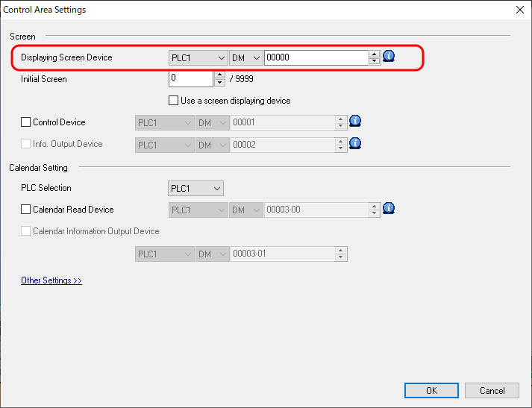Click info icon beside Displaying Screen Device
This screenshot has height=408, width=532.
click(x=389, y=57)
